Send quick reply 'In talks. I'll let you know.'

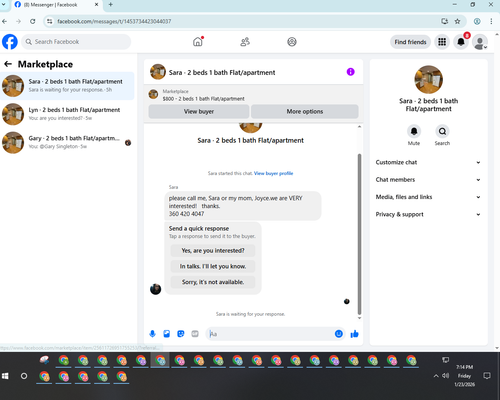213,266
